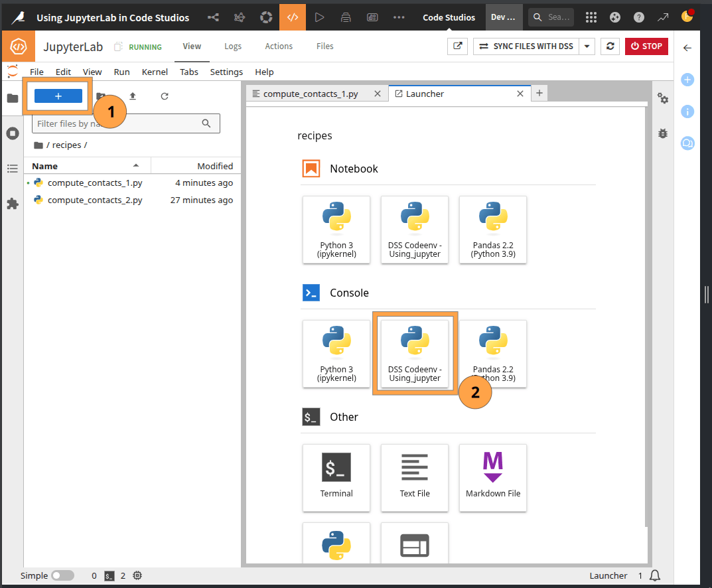
Task: Open the property inspector gears icon
Action: click(x=663, y=98)
